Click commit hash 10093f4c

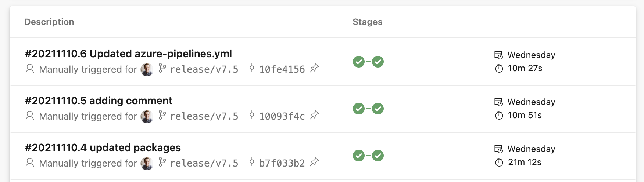tap(282, 116)
